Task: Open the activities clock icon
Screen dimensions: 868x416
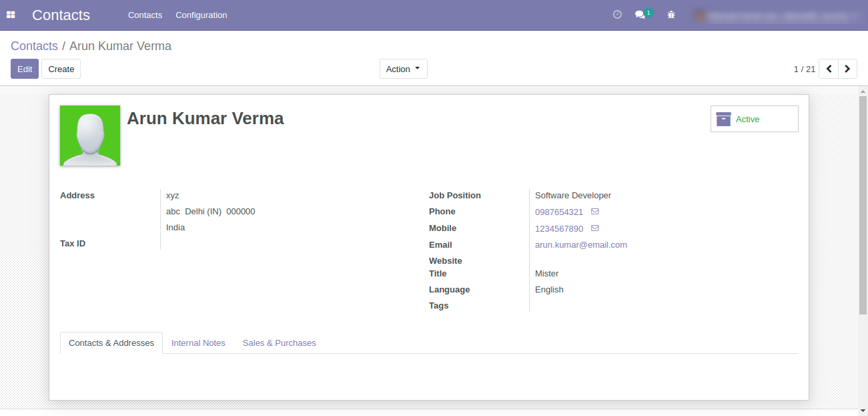Action: 617,15
